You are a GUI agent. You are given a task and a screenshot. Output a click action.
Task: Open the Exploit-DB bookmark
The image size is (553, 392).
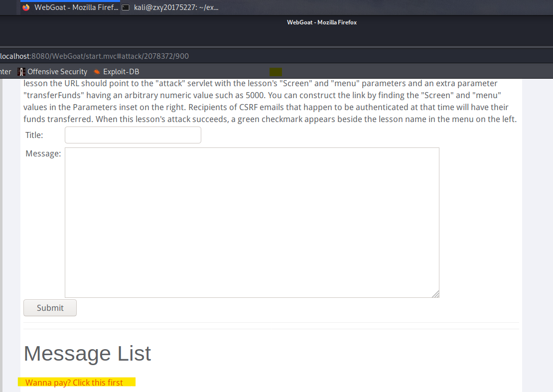[x=117, y=72]
